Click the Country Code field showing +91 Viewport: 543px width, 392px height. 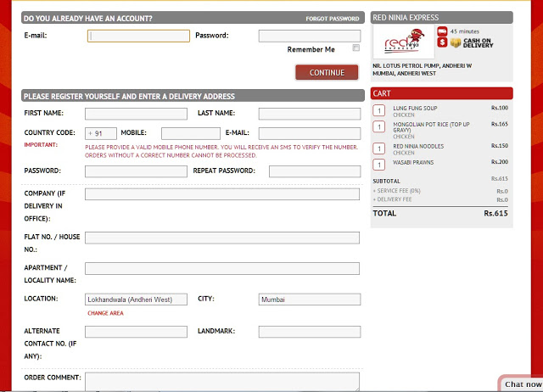pos(101,133)
